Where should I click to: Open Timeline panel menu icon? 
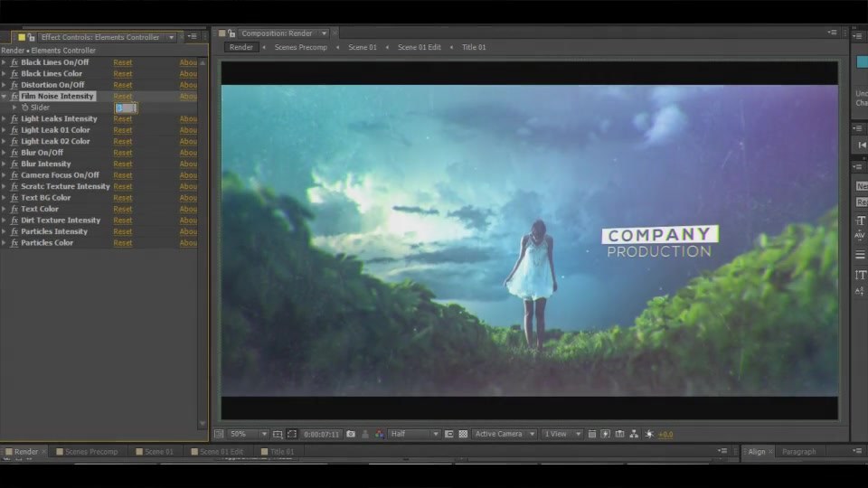[x=723, y=451]
